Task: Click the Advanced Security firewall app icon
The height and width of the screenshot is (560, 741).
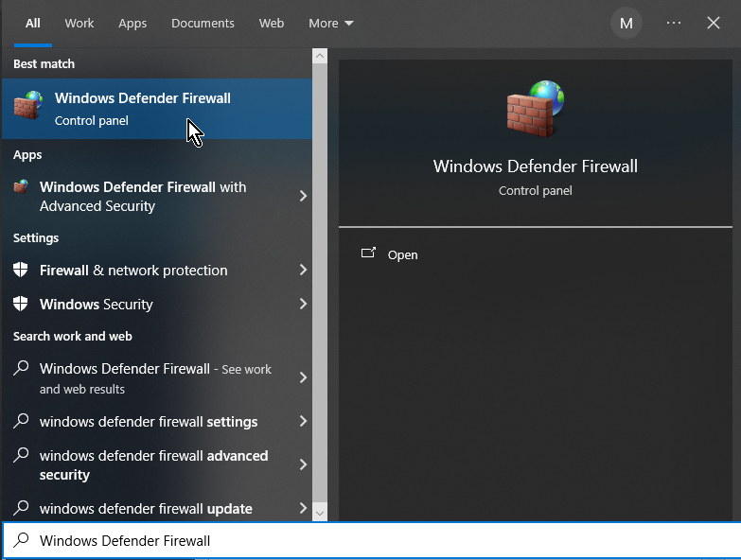Action: pos(21,187)
